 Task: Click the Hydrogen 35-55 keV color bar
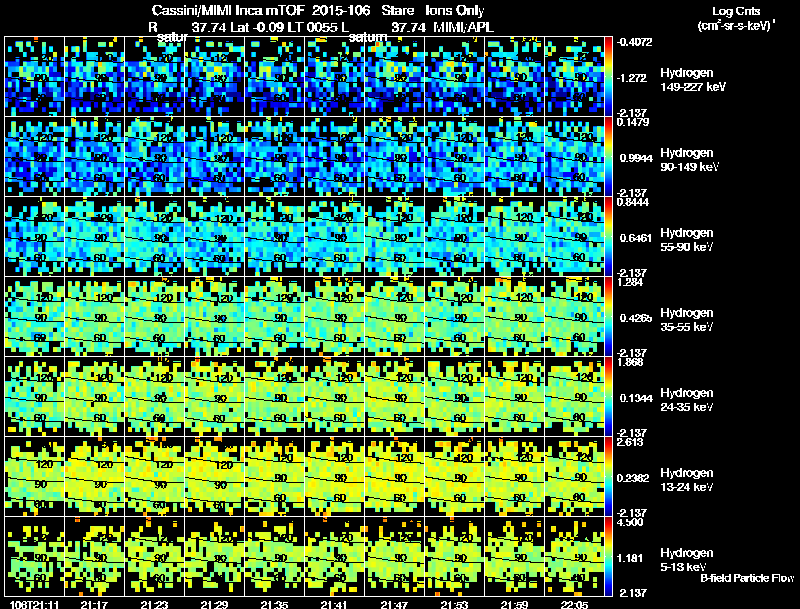608,317
